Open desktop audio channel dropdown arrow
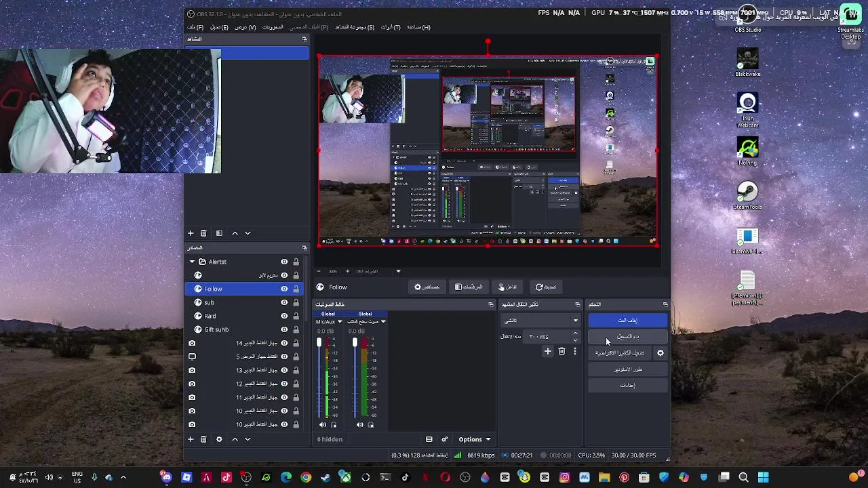 pos(383,322)
